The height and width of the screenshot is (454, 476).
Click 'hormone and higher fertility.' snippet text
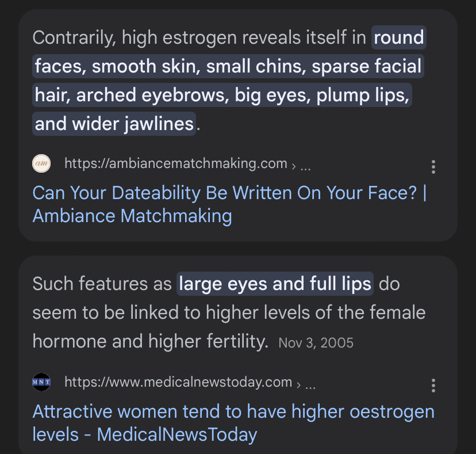pos(151,341)
